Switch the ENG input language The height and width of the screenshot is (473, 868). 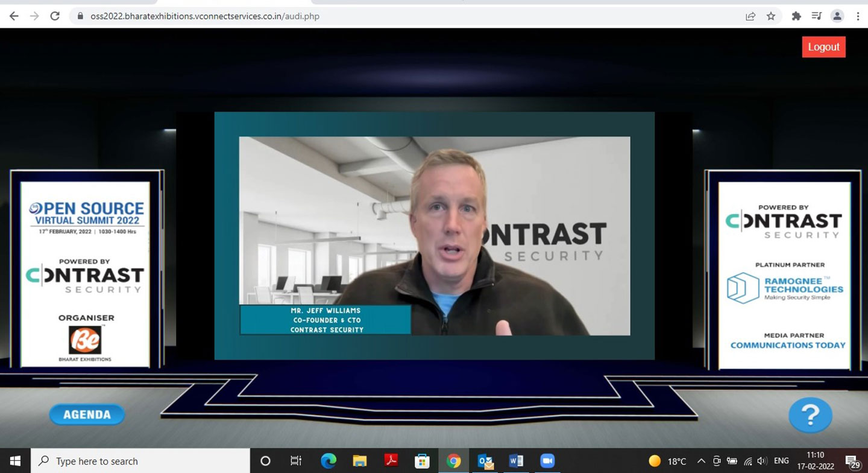tap(782, 461)
